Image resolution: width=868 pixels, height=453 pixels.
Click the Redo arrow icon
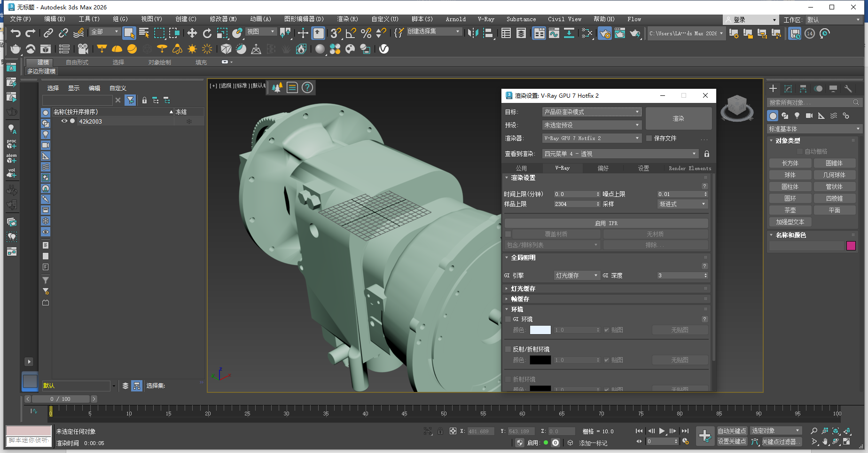tap(31, 33)
